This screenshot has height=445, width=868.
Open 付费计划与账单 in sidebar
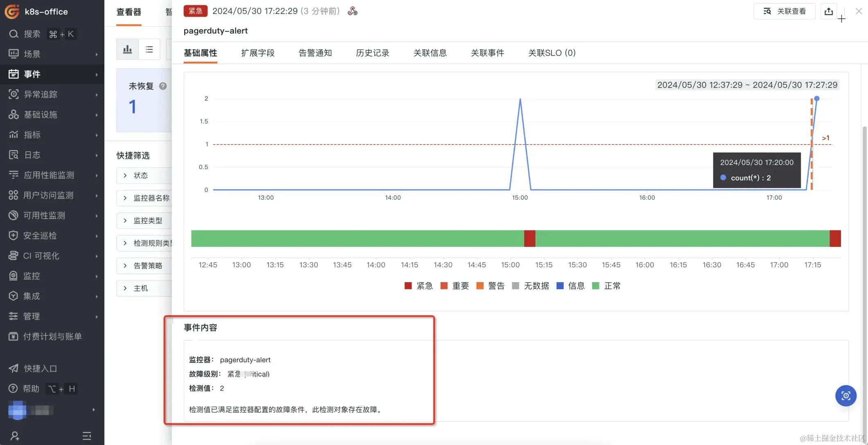click(52, 337)
